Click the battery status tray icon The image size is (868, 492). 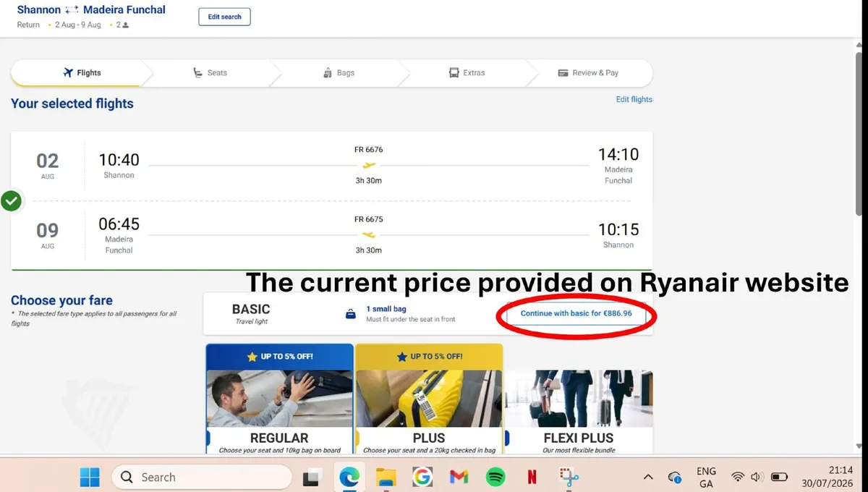(x=780, y=477)
